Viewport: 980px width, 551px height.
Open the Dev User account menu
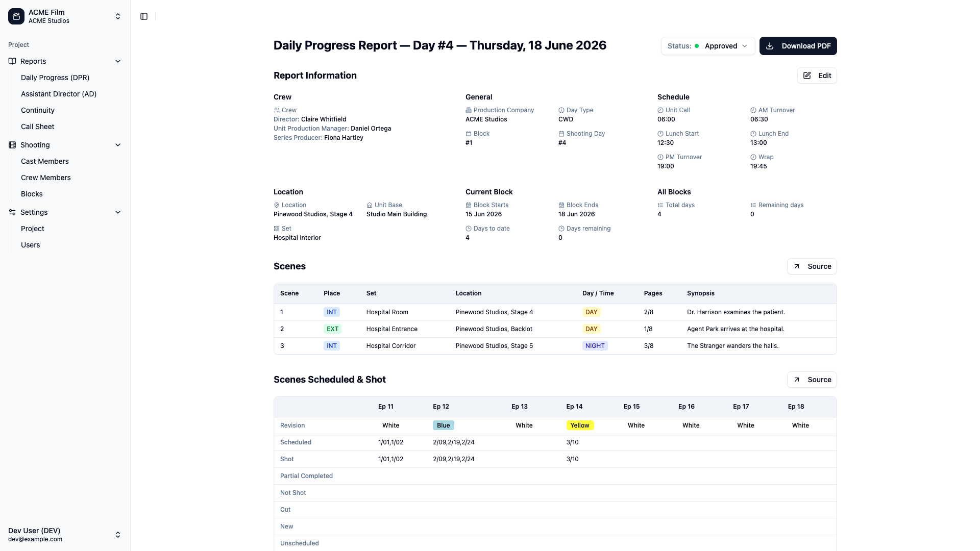click(x=65, y=535)
